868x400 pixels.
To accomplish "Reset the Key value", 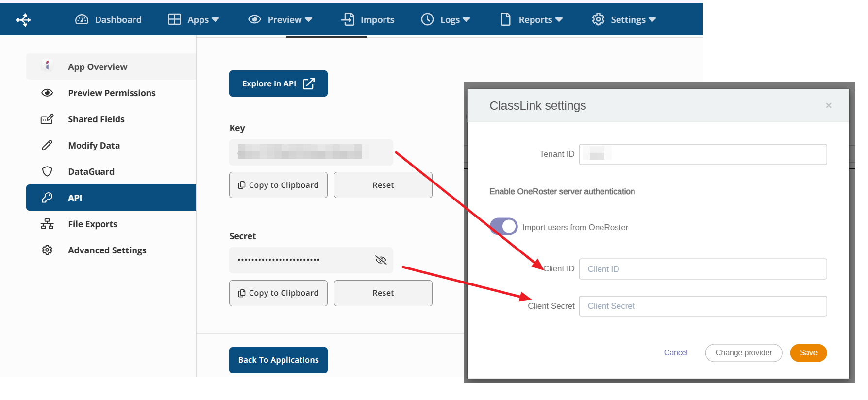I will coord(383,185).
